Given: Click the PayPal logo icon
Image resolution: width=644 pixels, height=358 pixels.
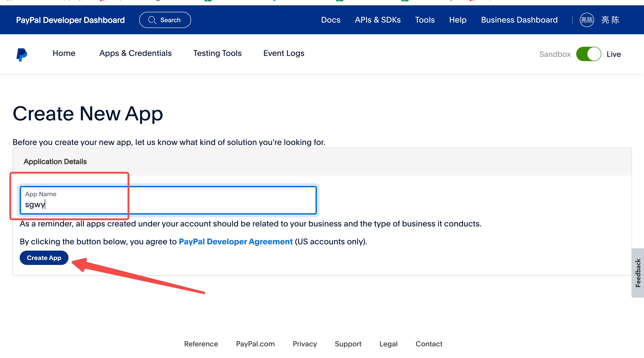Looking at the screenshot, I should [22, 55].
